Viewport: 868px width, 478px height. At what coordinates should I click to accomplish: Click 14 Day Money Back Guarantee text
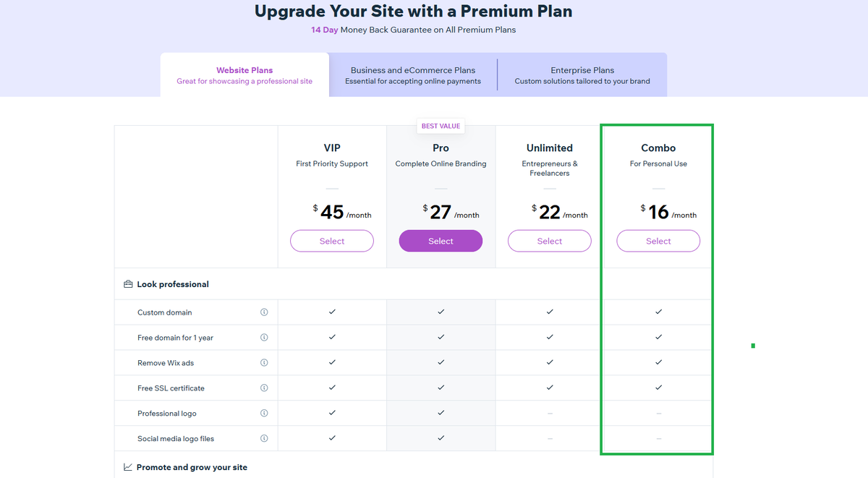coord(413,30)
